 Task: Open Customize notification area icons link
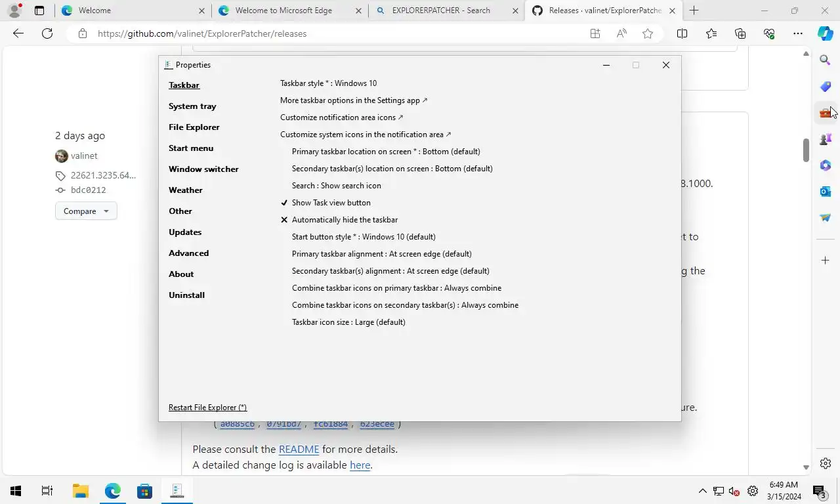[x=342, y=117]
